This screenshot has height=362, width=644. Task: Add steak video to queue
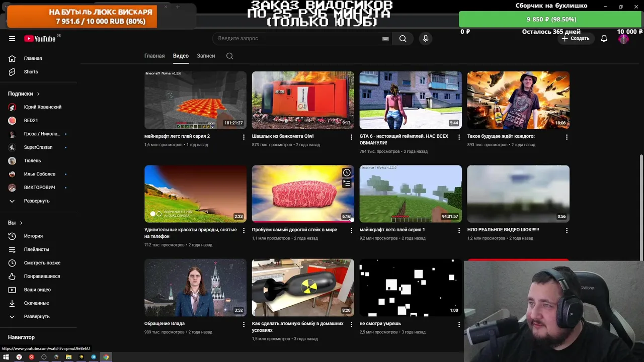point(347,184)
